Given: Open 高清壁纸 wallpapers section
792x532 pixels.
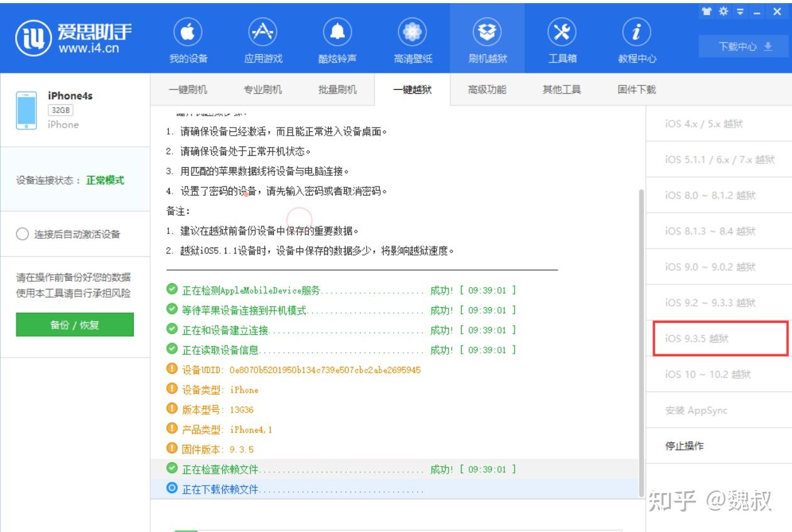Looking at the screenshot, I should pyautogui.click(x=413, y=41).
